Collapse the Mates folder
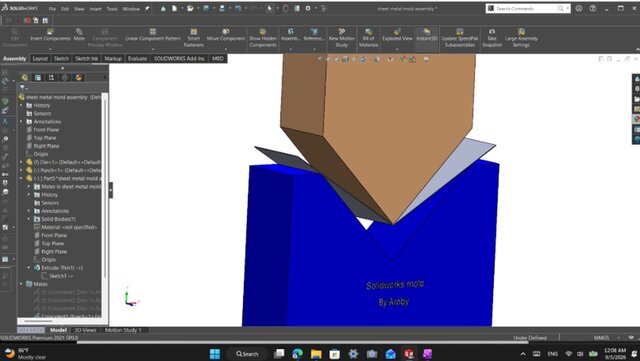 (21, 284)
